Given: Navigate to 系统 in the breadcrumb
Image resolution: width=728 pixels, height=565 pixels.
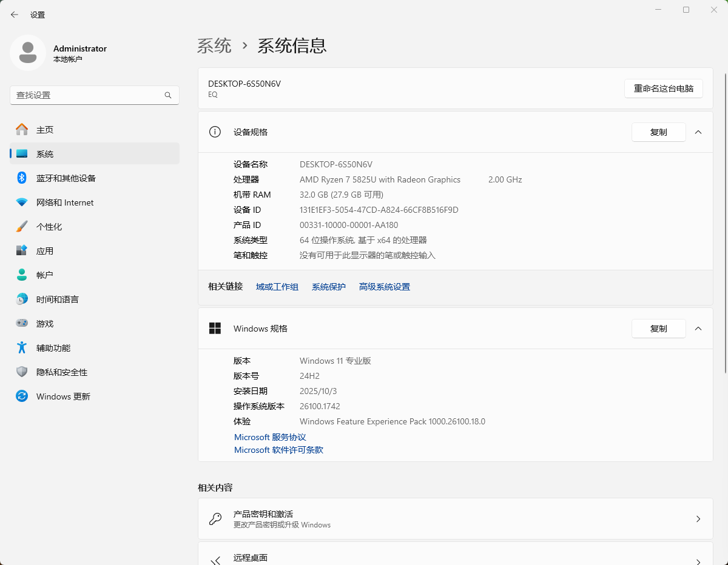Looking at the screenshot, I should point(214,45).
